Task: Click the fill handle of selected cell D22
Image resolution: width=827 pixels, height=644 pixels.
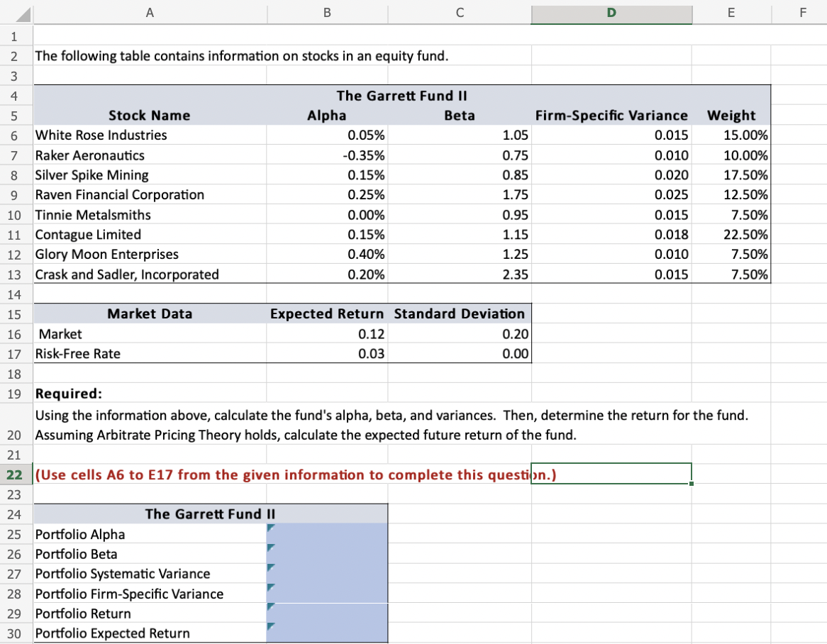Action: (692, 484)
